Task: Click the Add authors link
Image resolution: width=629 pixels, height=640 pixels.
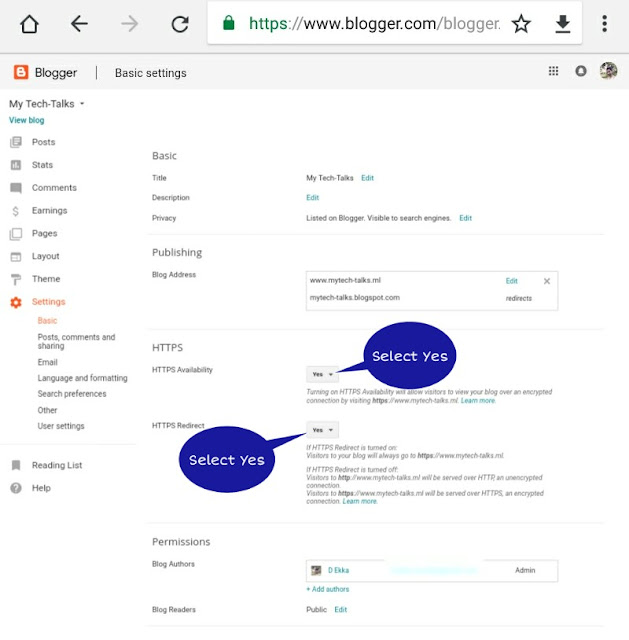Action: pos(328,590)
